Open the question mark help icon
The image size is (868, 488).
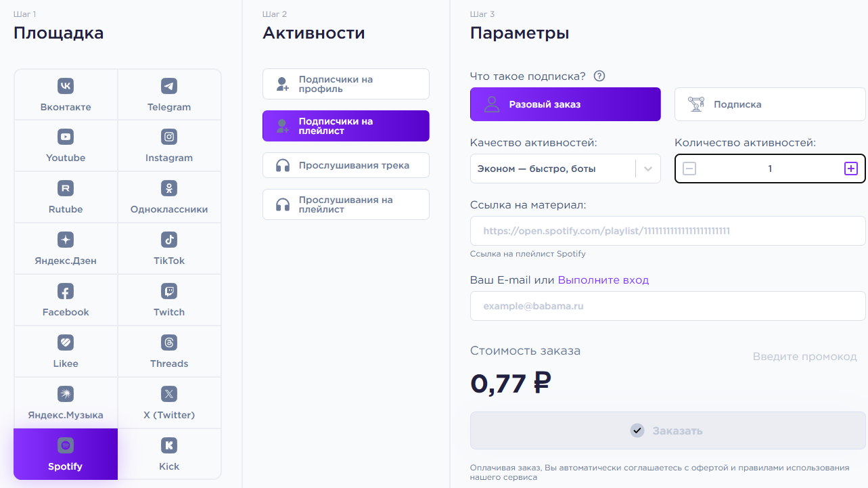[599, 76]
